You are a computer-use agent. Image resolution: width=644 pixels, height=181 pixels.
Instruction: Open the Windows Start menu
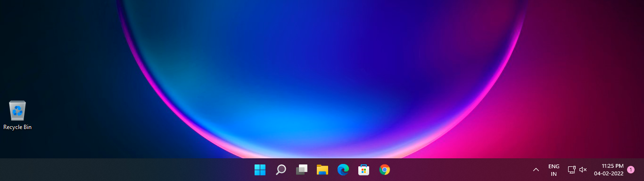click(260, 170)
